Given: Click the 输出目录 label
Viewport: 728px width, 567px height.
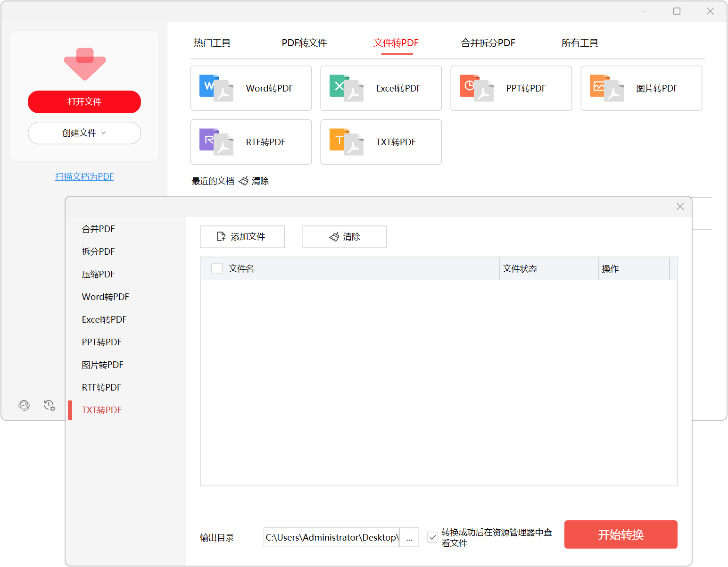Looking at the screenshot, I should [217, 538].
